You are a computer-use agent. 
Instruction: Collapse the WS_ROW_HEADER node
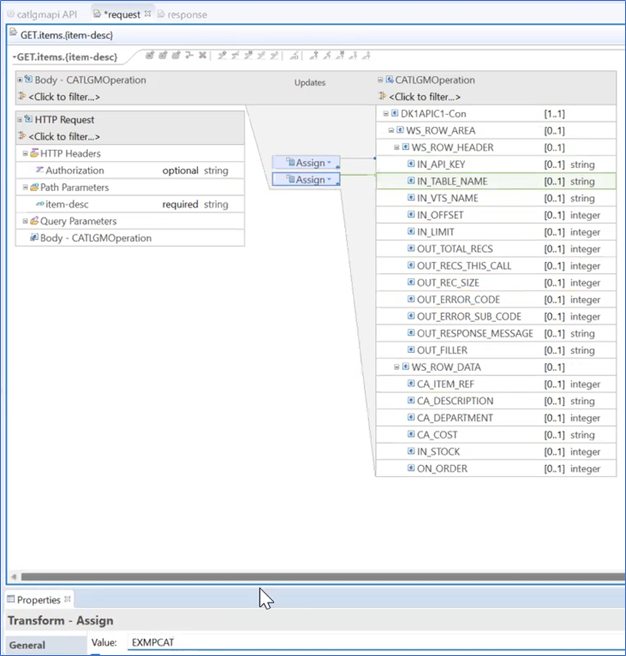click(397, 147)
